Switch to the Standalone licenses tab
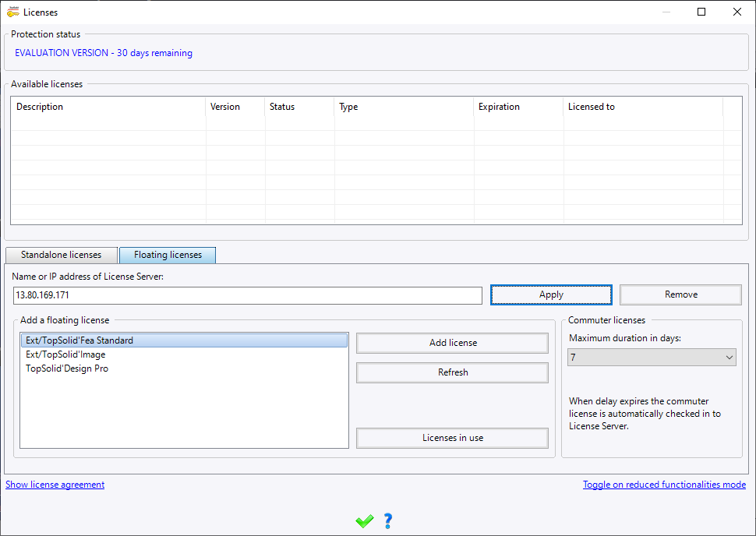 [x=62, y=255]
